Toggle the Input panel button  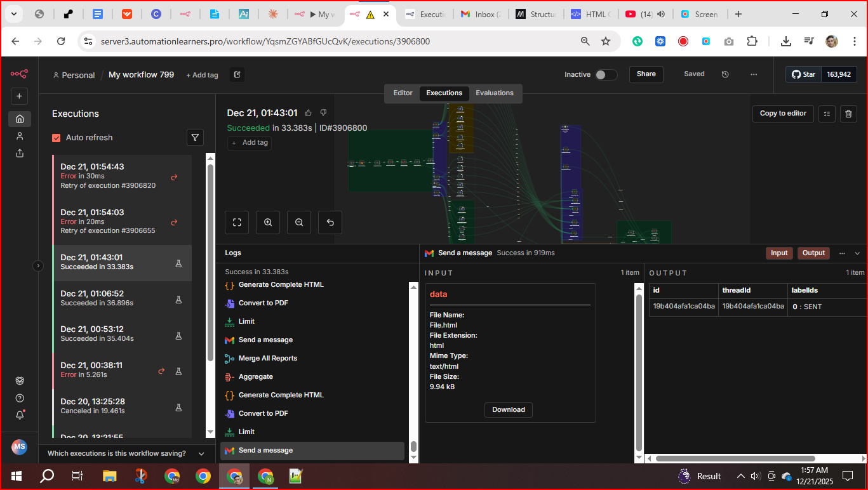coord(779,253)
